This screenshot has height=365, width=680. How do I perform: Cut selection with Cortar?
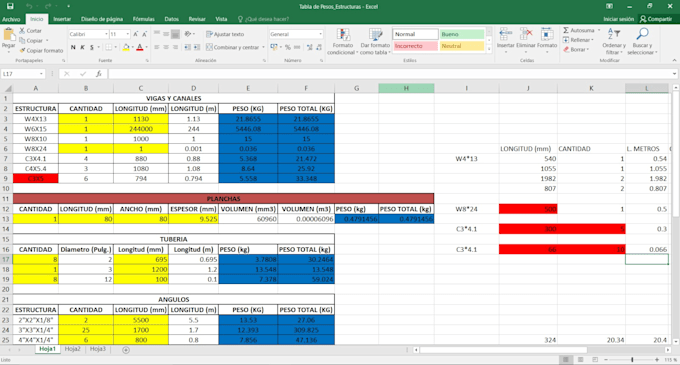pos(30,31)
